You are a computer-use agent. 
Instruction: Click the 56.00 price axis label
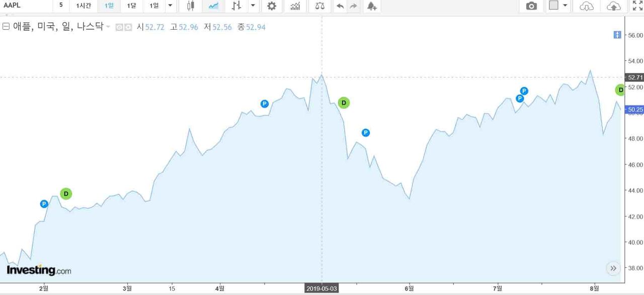coord(635,35)
